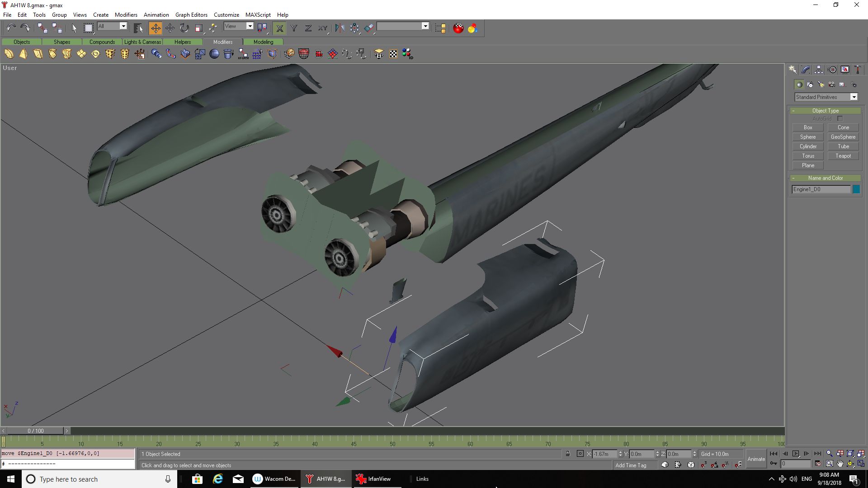Switch to the Modeling tab
This screenshot has height=488, width=868.
(263, 42)
